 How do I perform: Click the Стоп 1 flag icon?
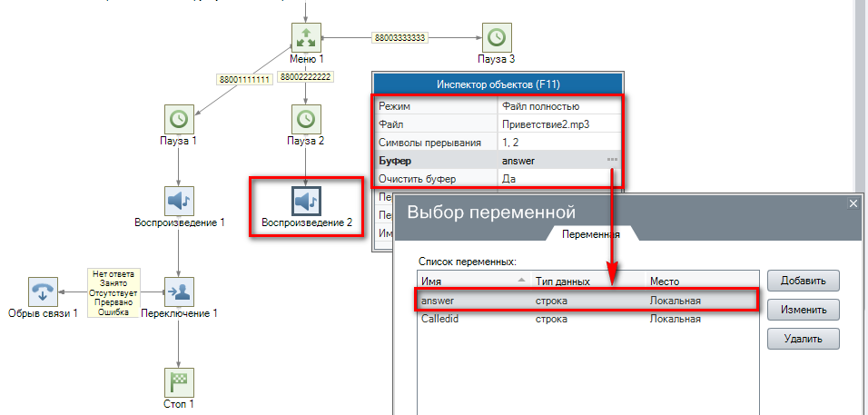[179, 381]
